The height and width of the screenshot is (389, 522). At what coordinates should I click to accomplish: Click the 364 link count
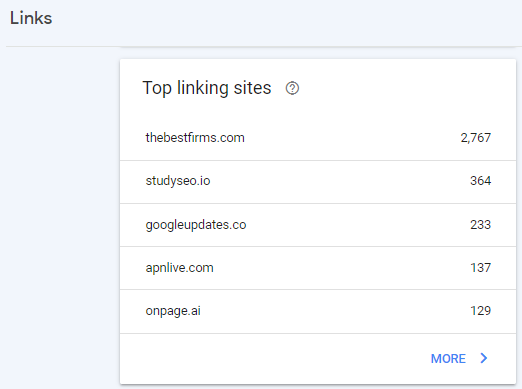[x=480, y=181]
